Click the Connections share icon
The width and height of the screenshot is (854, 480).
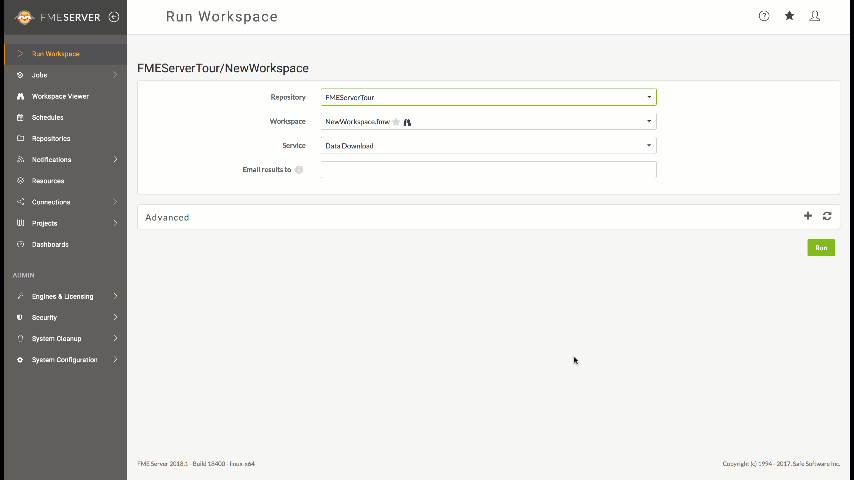(x=20, y=202)
